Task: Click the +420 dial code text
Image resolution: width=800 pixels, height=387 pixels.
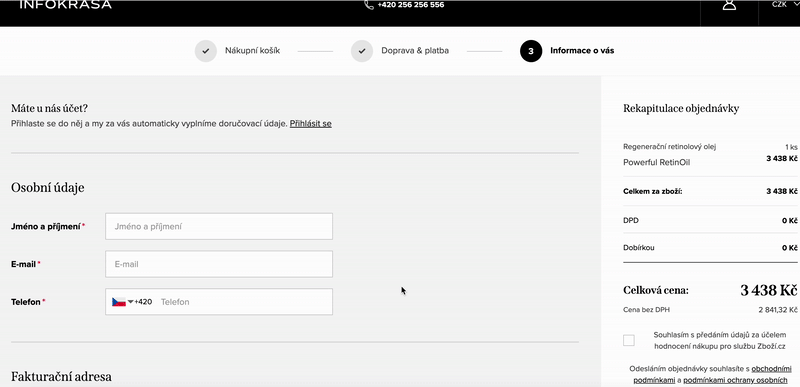Action: (143, 302)
